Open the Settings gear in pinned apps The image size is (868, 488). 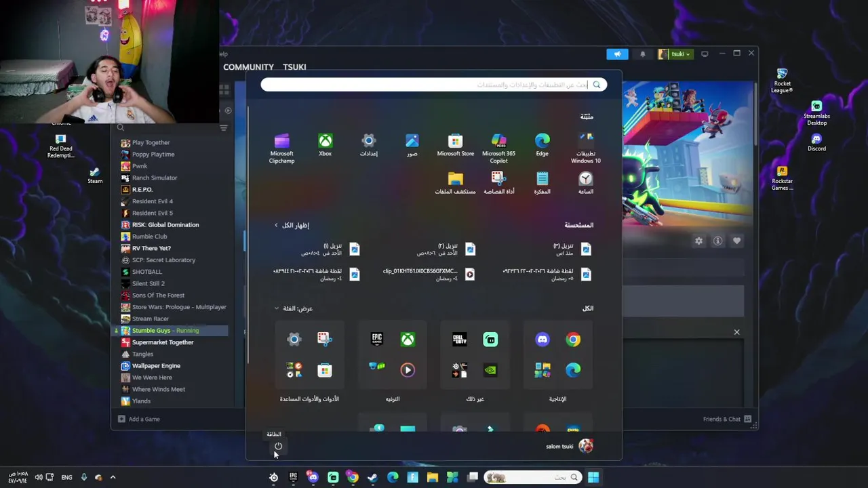[x=369, y=145]
